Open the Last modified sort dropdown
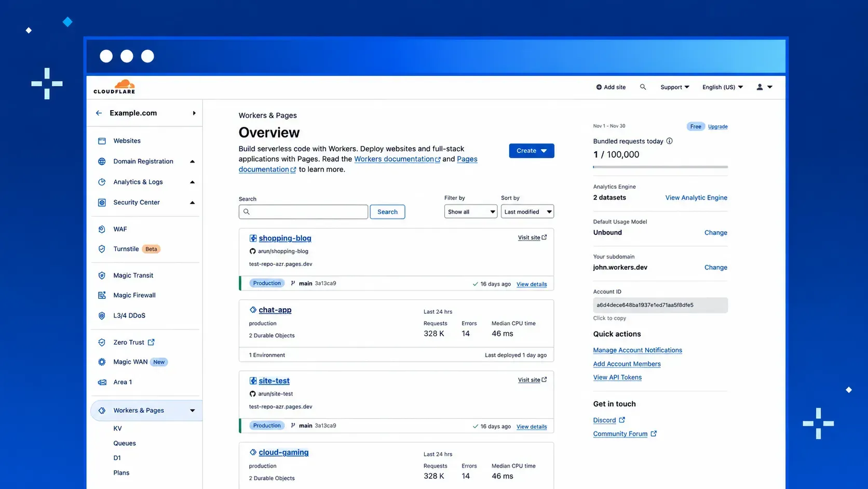This screenshot has height=489, width=868. [x=527, y=212]
